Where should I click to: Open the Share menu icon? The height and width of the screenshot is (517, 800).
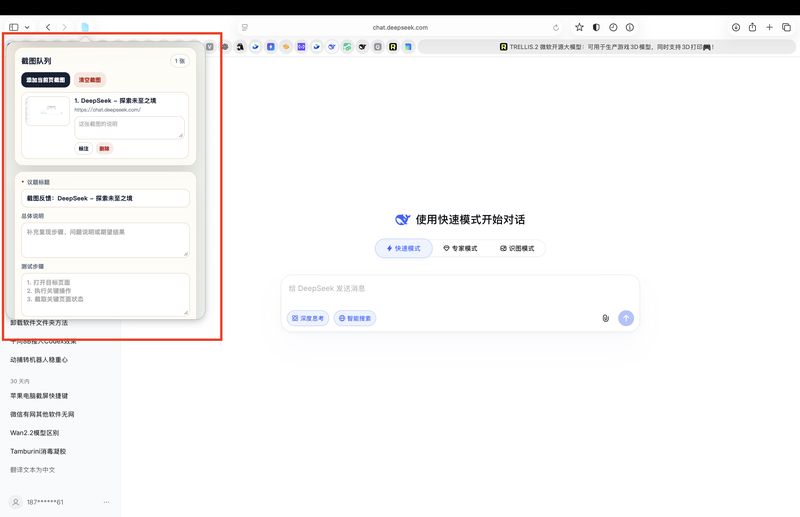tap(753, 27)
